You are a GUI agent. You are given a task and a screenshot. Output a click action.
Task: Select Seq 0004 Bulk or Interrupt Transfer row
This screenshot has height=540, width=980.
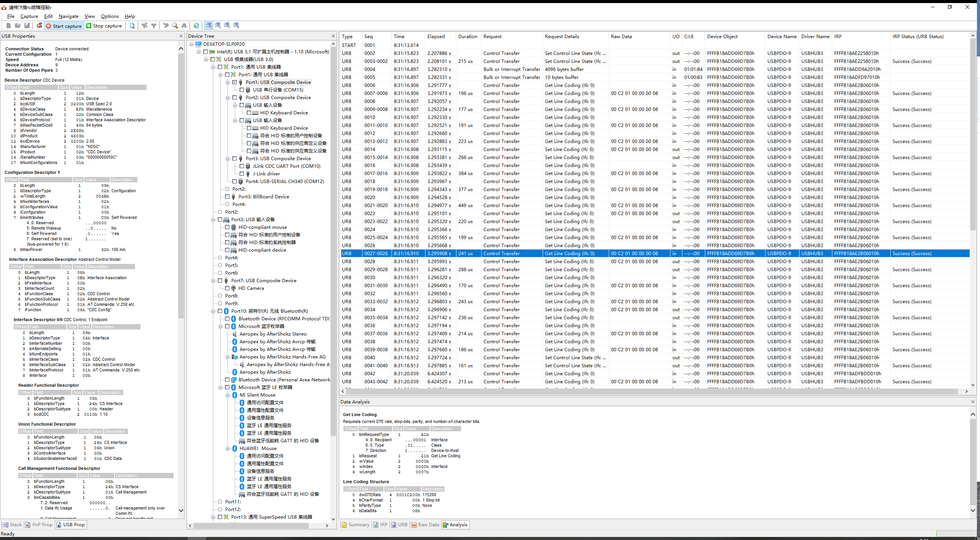(x=655, y=69)
